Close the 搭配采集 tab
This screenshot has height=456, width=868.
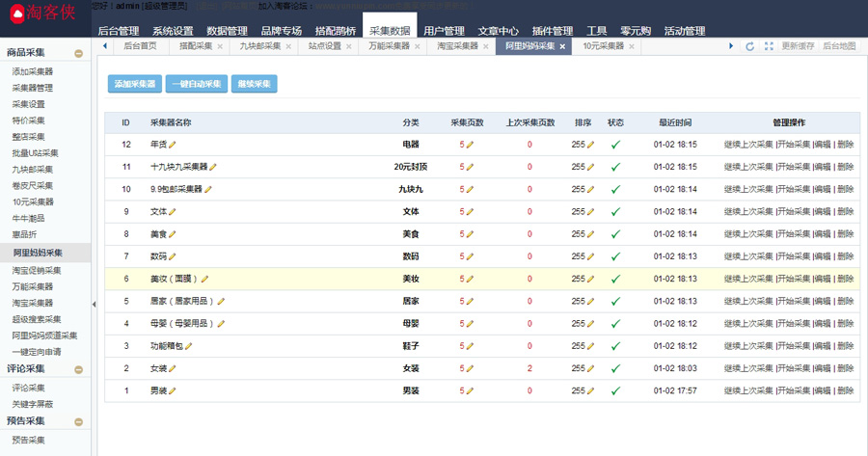click(220, 46)
